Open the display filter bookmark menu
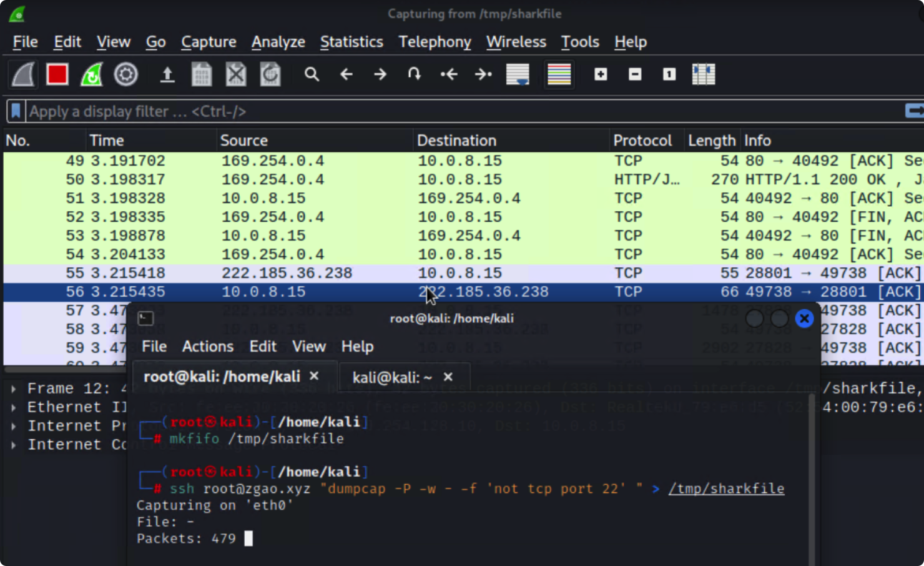 (x=16, y=111)
